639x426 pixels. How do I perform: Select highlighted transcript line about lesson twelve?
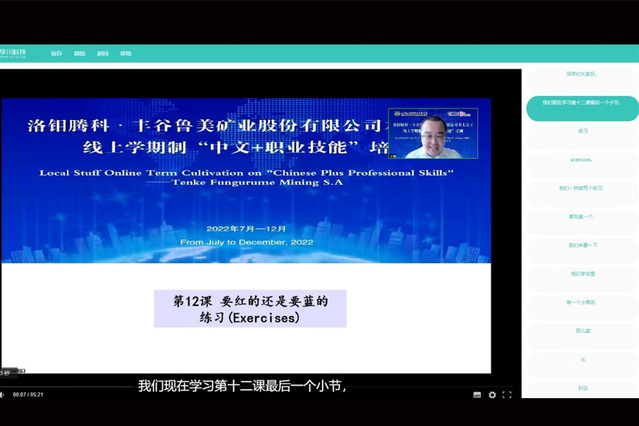[x=582, y=102]
